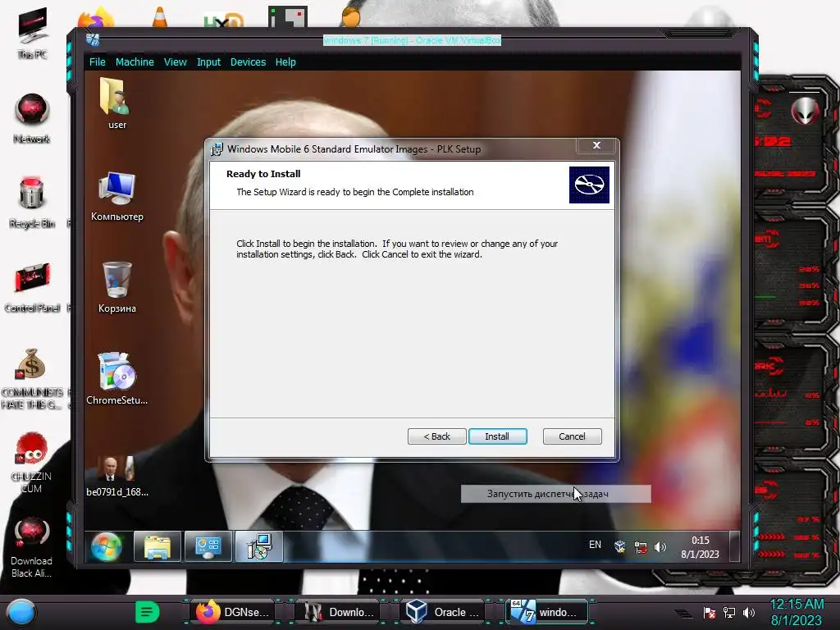Click the VirtualBox window title bar icon
840x630 pixels.
[93, 39]
